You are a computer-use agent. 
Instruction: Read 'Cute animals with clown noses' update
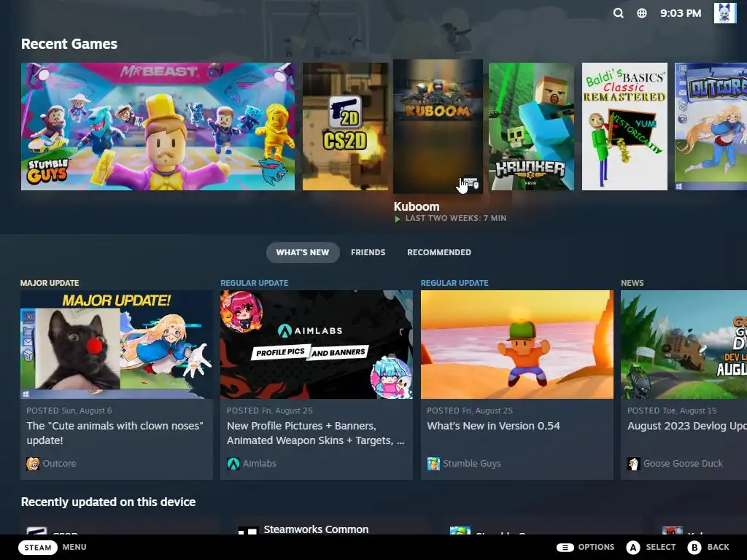pos(115,433)
